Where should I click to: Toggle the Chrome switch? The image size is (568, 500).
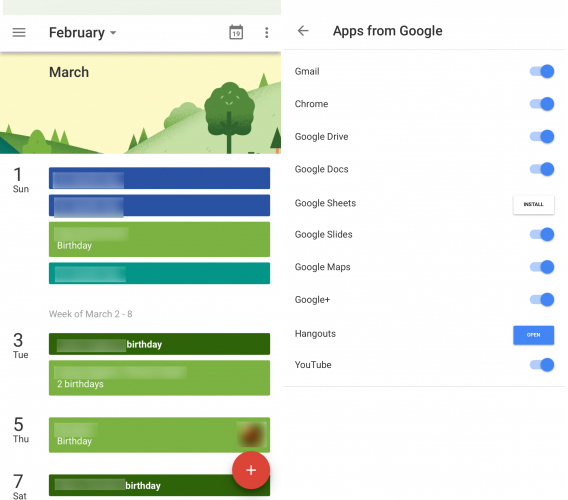pyautogui.click(x=542, y=104)
